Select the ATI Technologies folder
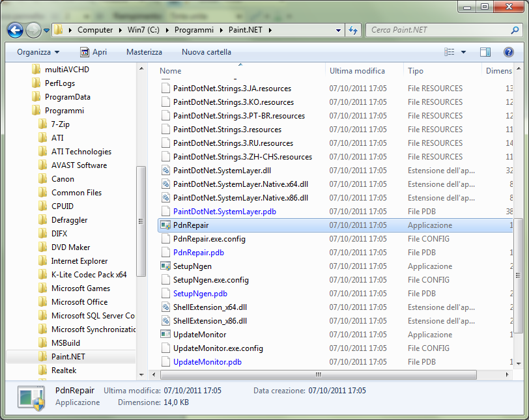529x420 pixels. point(81,151)
